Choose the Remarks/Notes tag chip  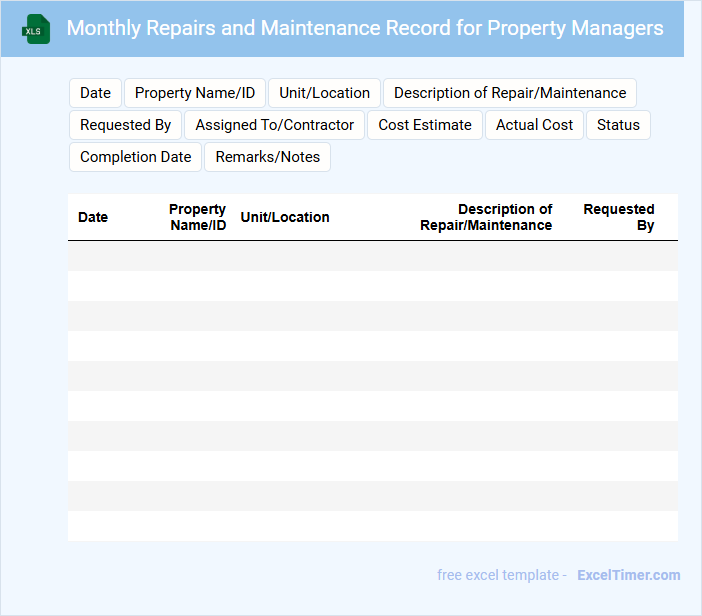268,157
